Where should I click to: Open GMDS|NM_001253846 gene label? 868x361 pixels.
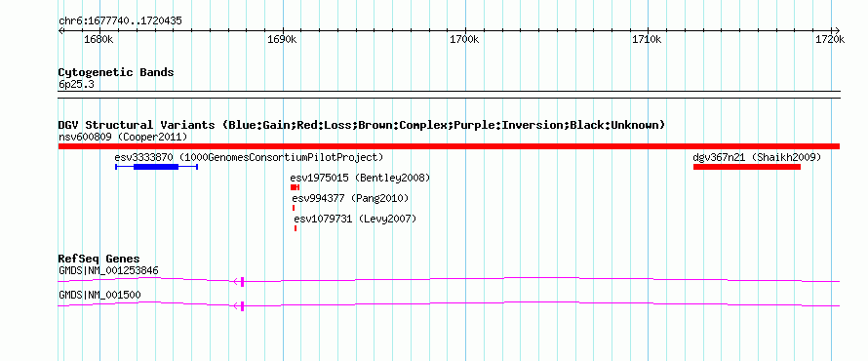(x=108, y=271)
